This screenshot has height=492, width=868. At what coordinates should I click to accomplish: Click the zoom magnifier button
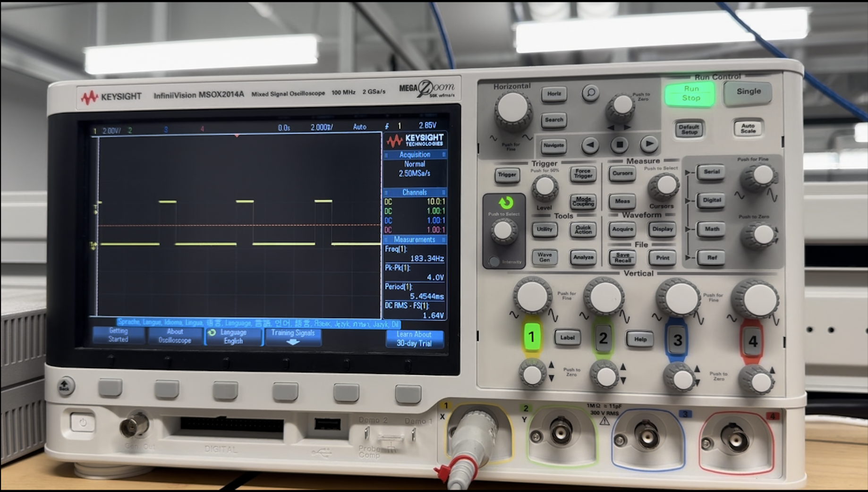[x=590, y=93]
